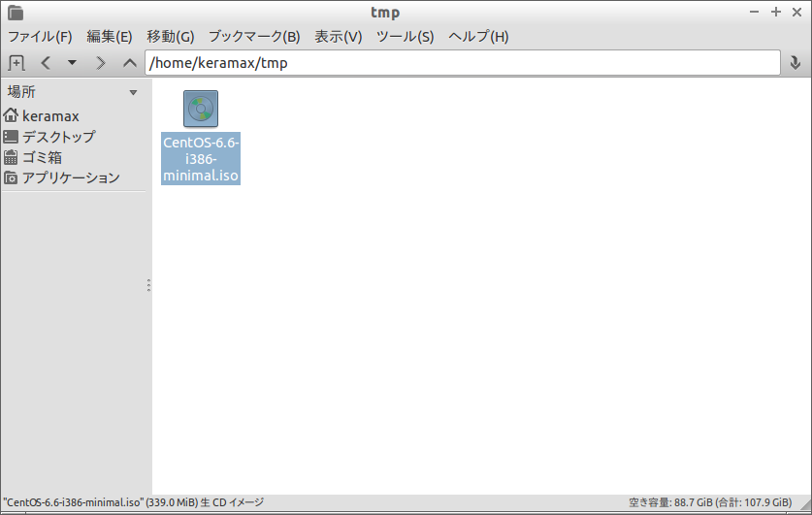Open the 編集(E) menu

[x=110, y=37]
